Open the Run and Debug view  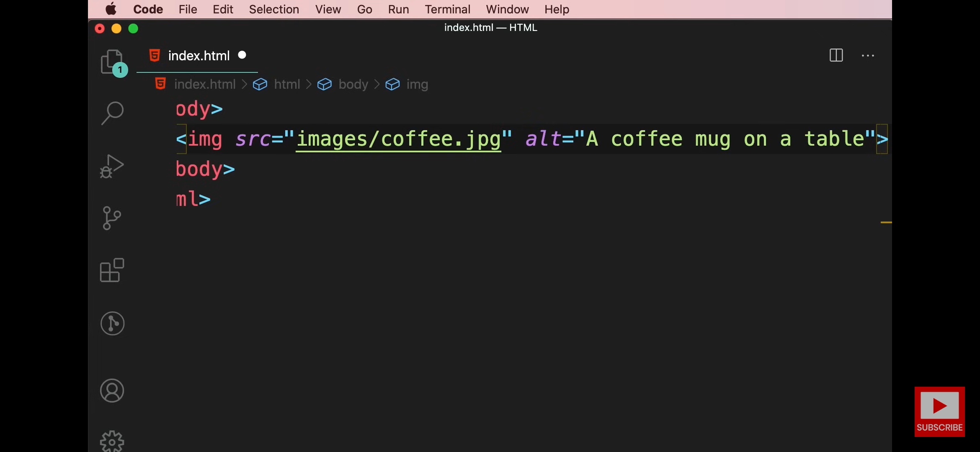click(x=112, y=166)
